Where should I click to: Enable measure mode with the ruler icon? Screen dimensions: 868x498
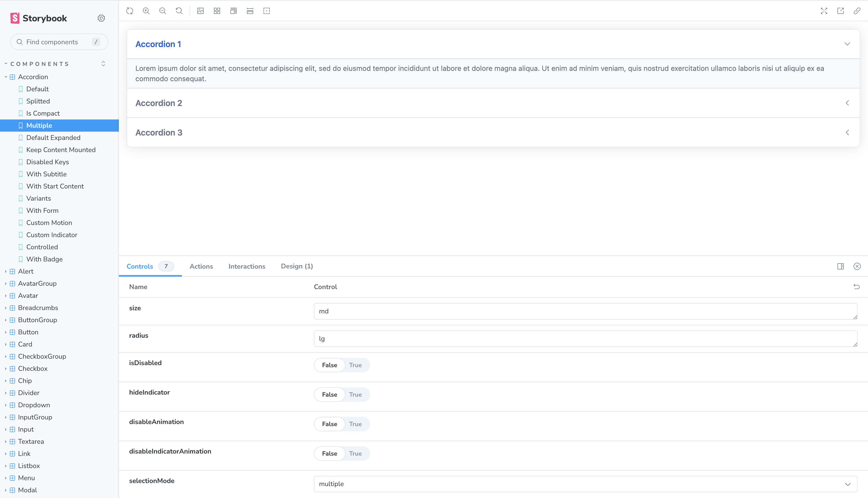point(250,11)
